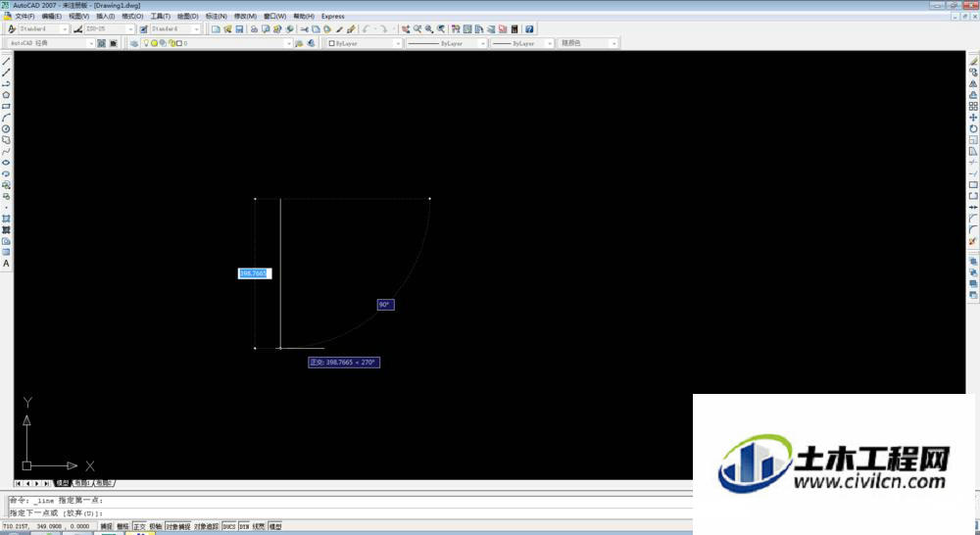Select the Spline draw tool
Image resolution: width=980 pixels, height=535 pixels.
click(6, 151)
